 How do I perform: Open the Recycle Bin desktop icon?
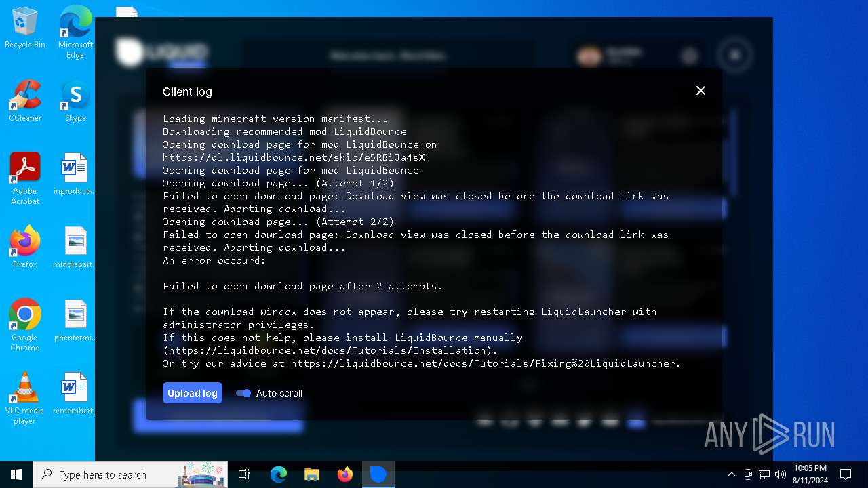25,28
